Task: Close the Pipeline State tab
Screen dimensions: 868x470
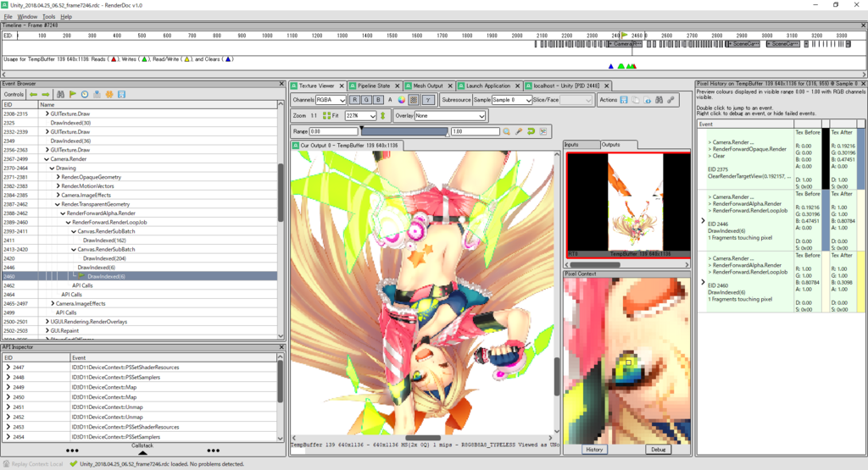Action: point(397,86)
